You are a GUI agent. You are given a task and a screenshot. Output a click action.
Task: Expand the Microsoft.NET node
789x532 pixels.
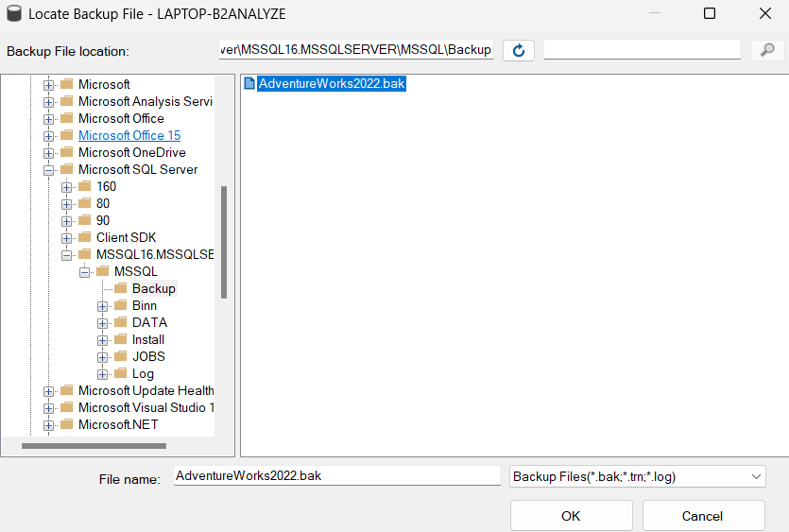(48, 425)
